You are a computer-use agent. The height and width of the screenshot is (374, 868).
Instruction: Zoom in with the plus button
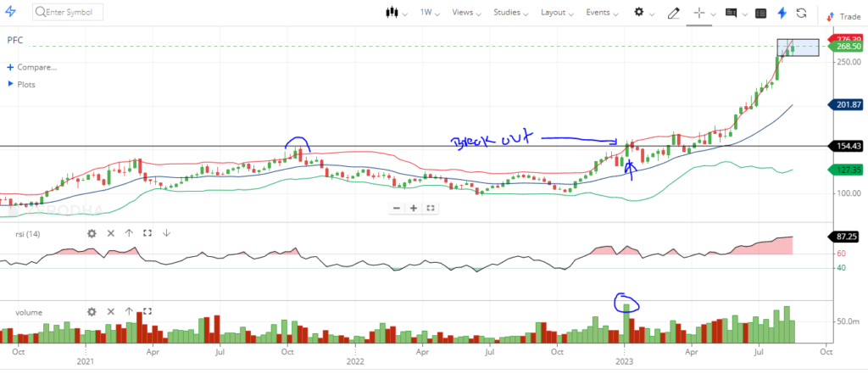tap(414, 209)
